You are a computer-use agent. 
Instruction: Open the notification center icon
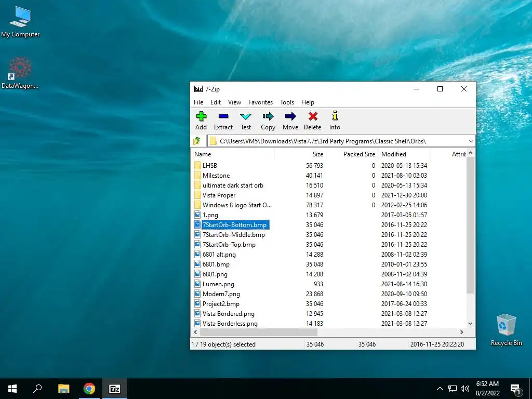pyautogui.click(x=515, y=389)
